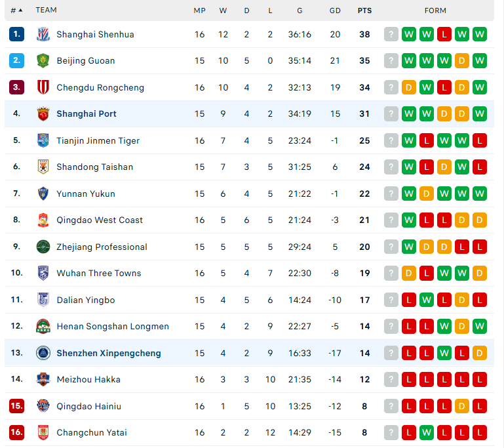Viewport: 504px width, 448px height.
Task: Click the Meizhou Hakka club logo
Action: (x=43, y=379)
